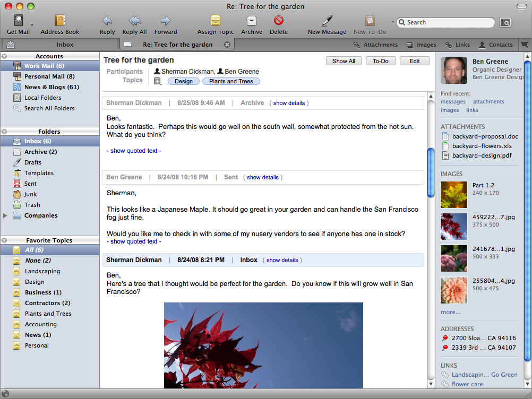Expand the Companies folder
532x399 pixels.
point(5,215)
